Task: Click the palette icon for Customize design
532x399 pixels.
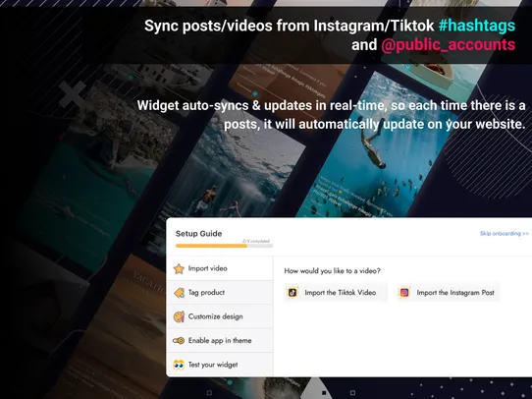Action: pyautogui.click(x=179, y=316)
